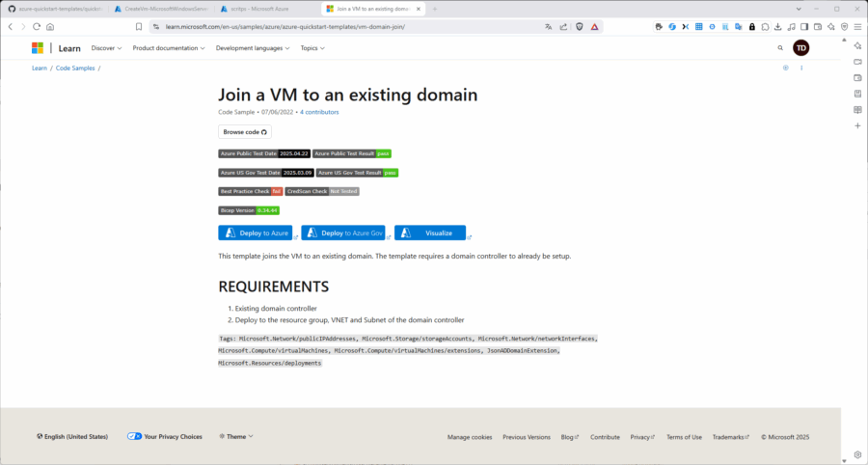Click the share icon in address bar
Screen dimensions: 868x465
(563, 27)
